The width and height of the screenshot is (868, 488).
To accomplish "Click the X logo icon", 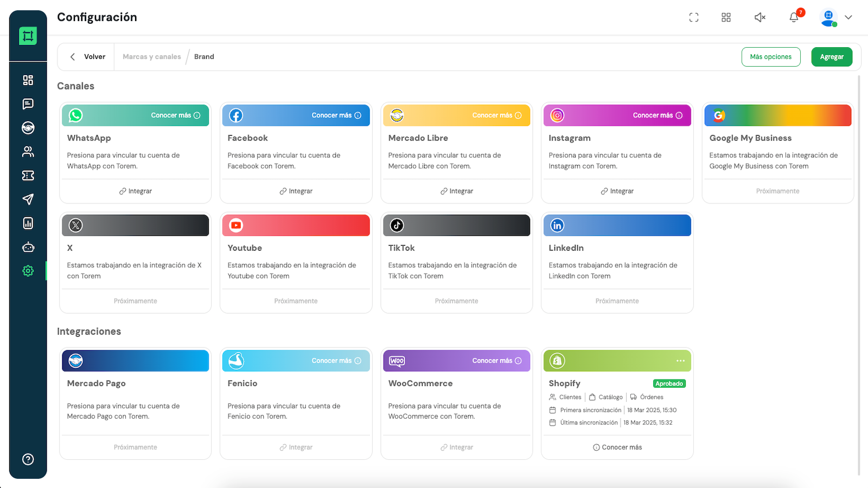I will pos(75,226).
